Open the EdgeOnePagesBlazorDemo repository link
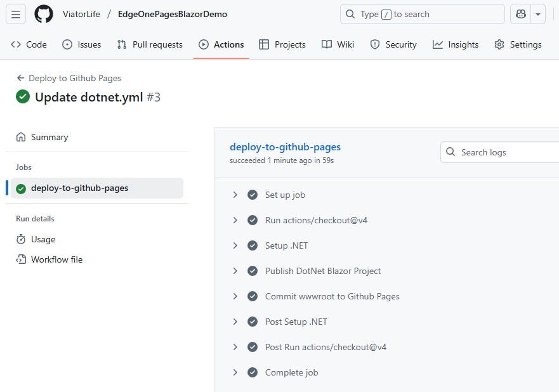The height and width of the screenshot is (392, 559). [x=172, y=14]
